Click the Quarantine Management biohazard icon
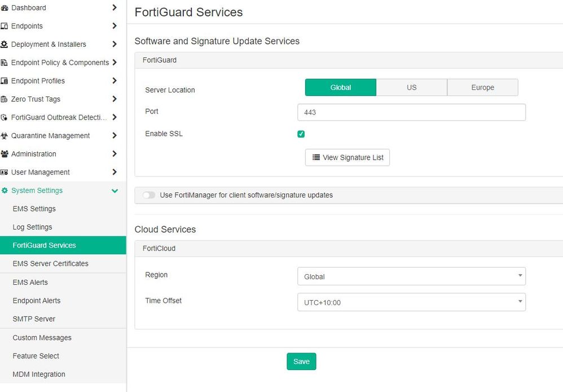This screenshot has width=563, height=392. [x=5, y=136]
